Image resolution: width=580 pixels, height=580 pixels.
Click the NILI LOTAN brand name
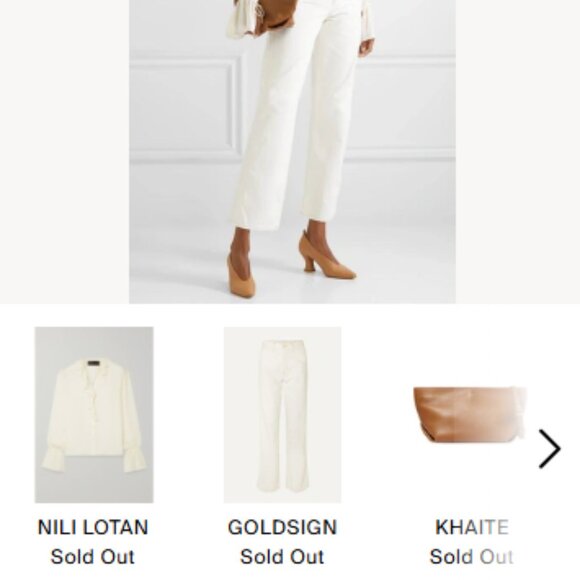tap(93, 527)
